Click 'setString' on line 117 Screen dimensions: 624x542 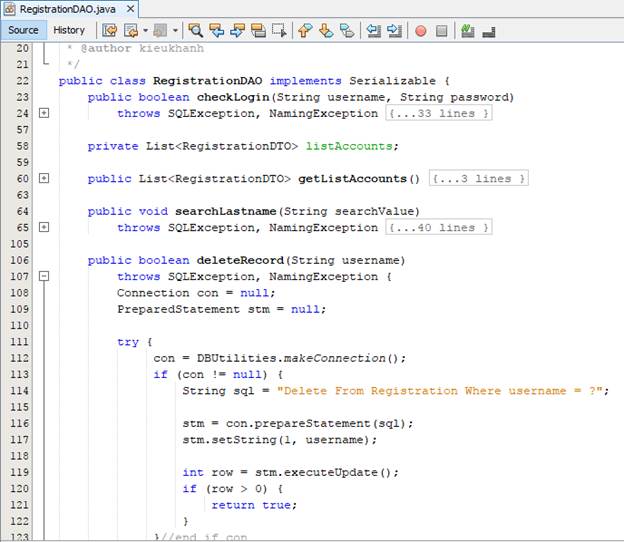click(x=244, y=440)
